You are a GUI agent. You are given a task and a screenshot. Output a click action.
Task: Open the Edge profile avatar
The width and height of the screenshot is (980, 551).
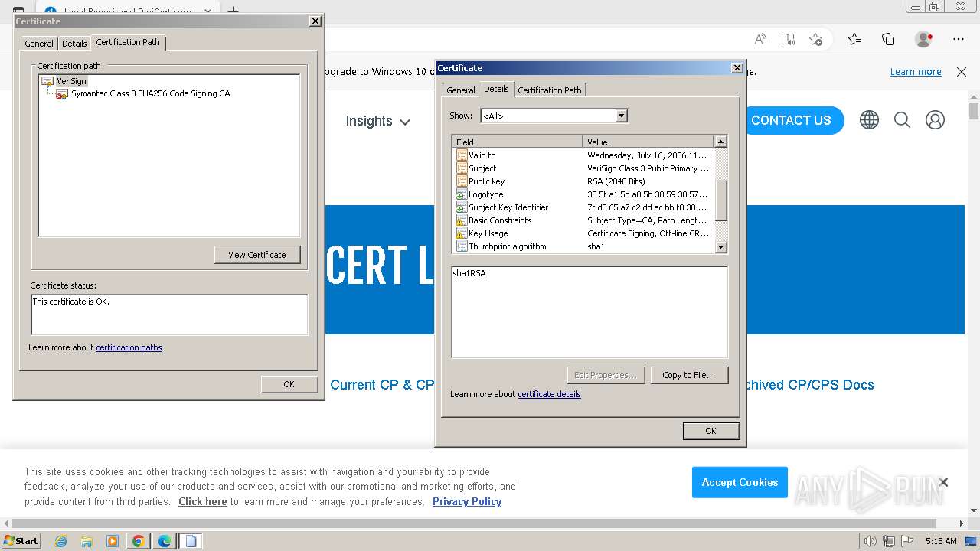[x=924, y=39]
